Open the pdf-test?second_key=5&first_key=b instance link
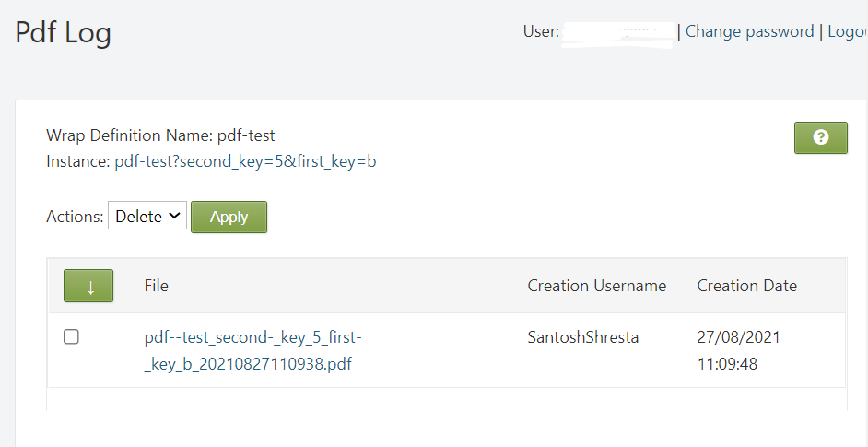 tap(245, 161)
